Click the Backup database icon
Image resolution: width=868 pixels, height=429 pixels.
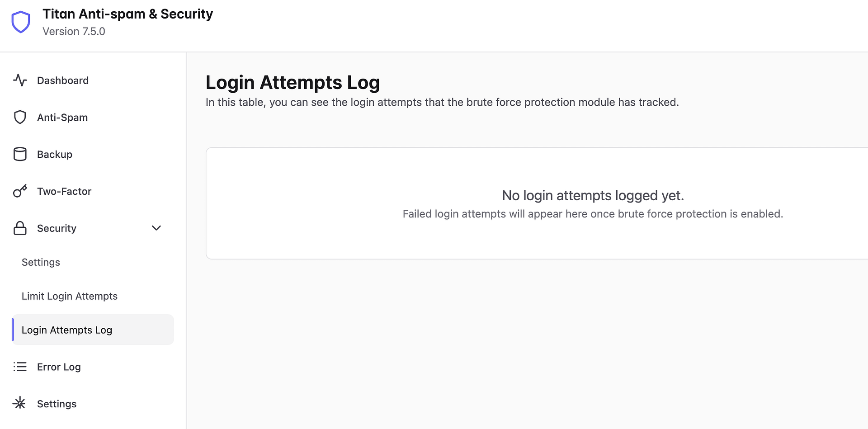(20, 155)
